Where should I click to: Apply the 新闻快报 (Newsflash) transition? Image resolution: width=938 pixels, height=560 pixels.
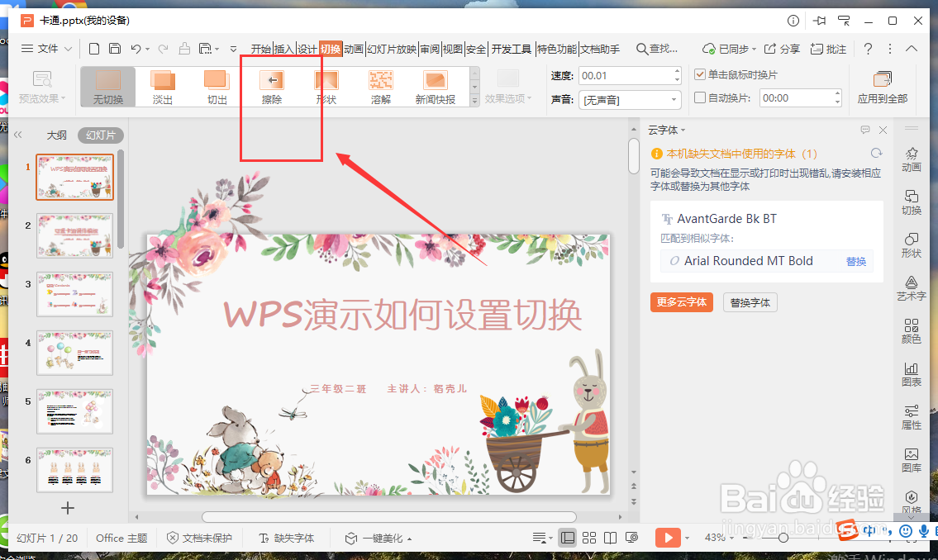click(436, 85)
